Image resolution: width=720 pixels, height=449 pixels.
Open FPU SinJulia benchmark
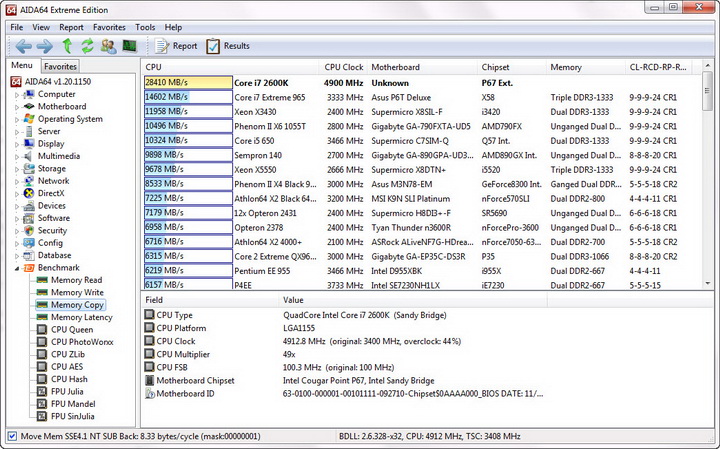click(x=66, y=416)
